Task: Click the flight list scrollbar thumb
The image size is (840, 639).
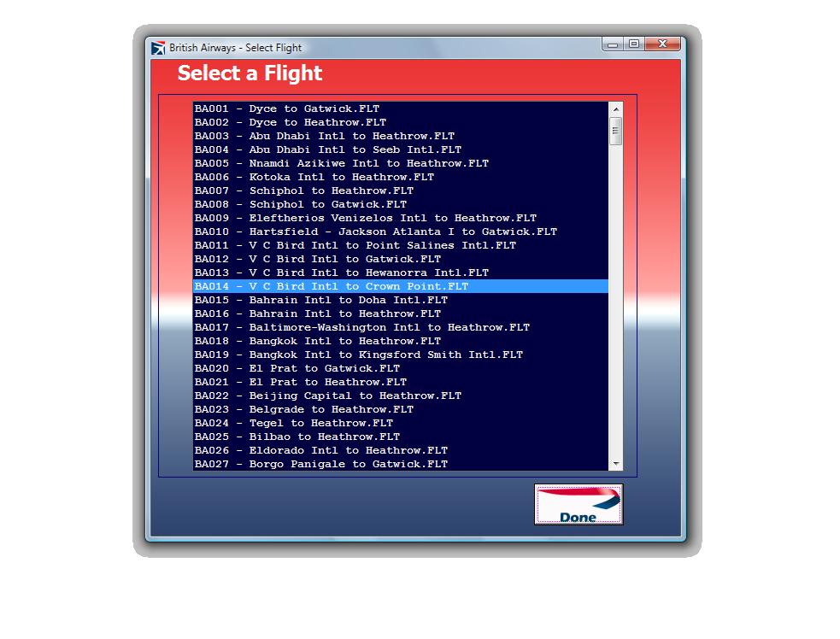Action: [x=615, y=130]
